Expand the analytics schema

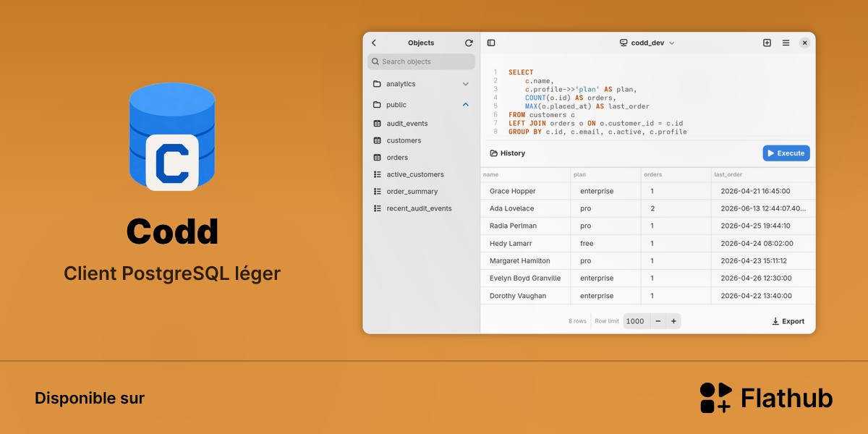coord(465,84)
